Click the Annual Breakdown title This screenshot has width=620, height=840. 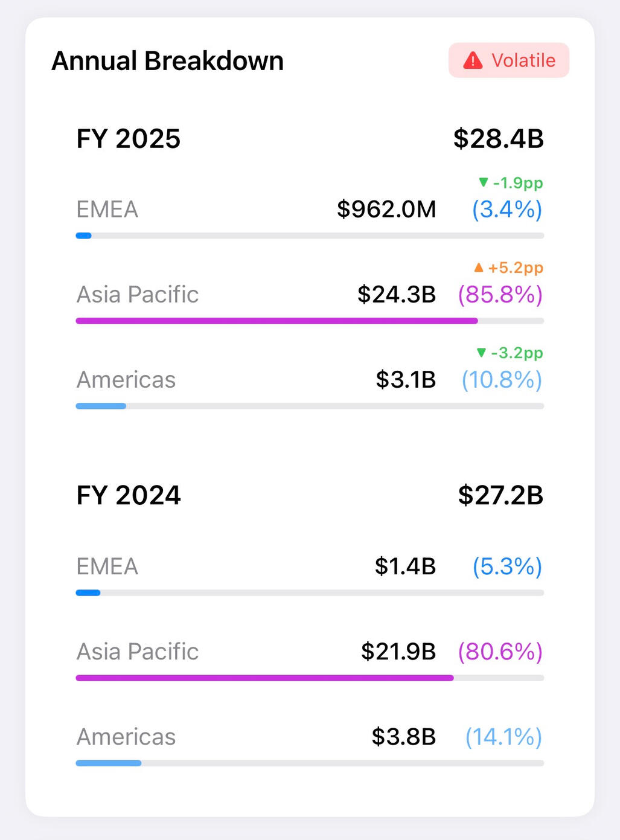pos(167,61)
